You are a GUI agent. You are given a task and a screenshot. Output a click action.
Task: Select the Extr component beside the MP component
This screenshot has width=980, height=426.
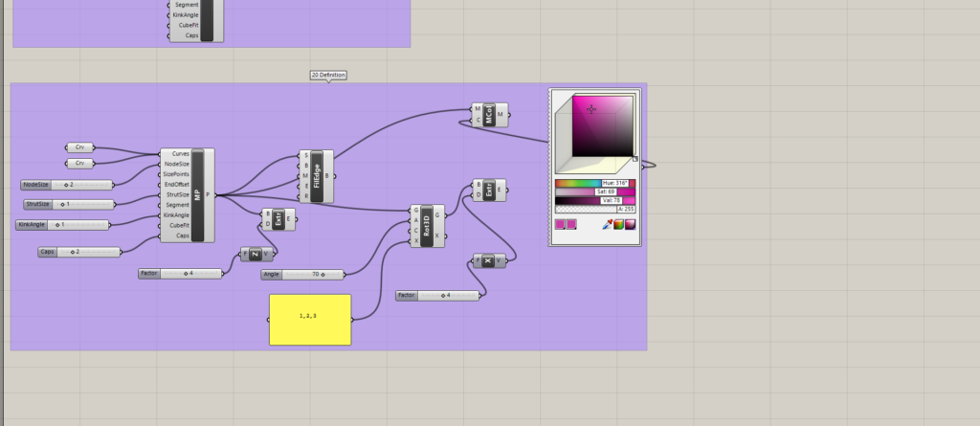coord(278,219)
